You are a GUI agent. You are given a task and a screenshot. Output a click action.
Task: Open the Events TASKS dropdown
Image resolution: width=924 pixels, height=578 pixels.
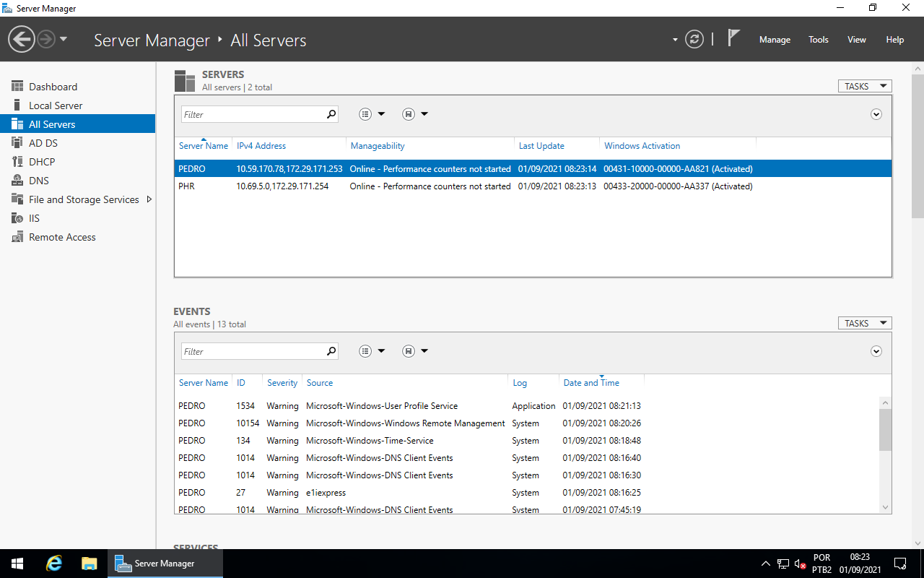(x=864, y=322)
